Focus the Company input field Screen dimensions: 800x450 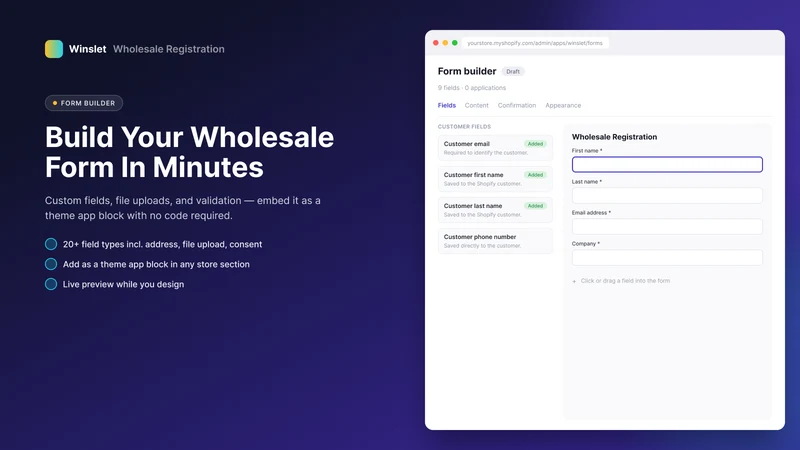click(x=667, y=258)
